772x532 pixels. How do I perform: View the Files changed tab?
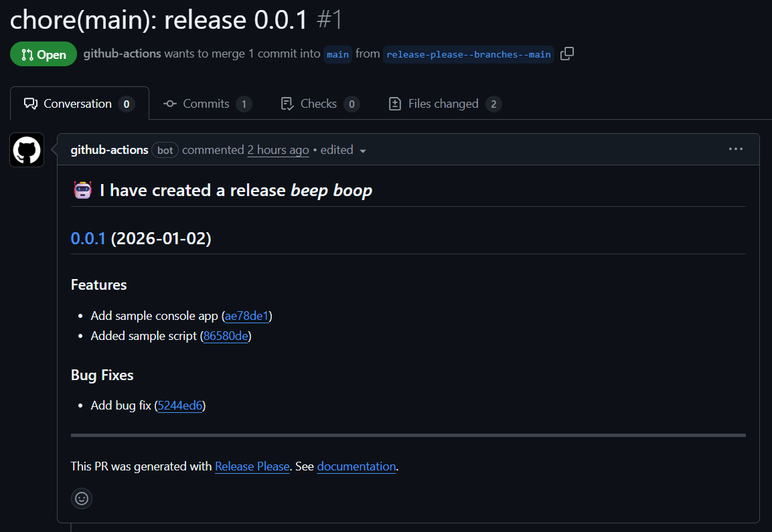(x=445, y=104)
